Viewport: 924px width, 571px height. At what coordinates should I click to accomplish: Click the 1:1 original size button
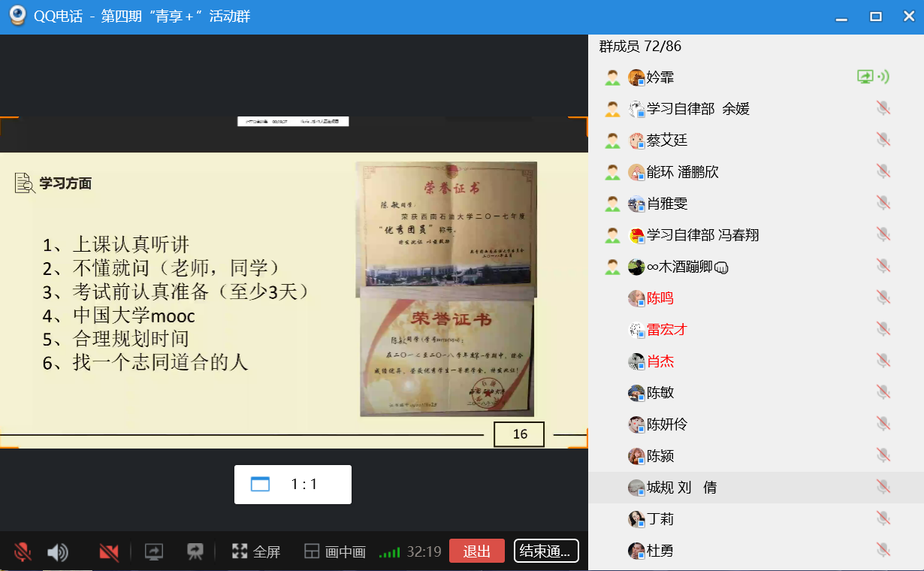pyautogui.click(x=292, y=485)
